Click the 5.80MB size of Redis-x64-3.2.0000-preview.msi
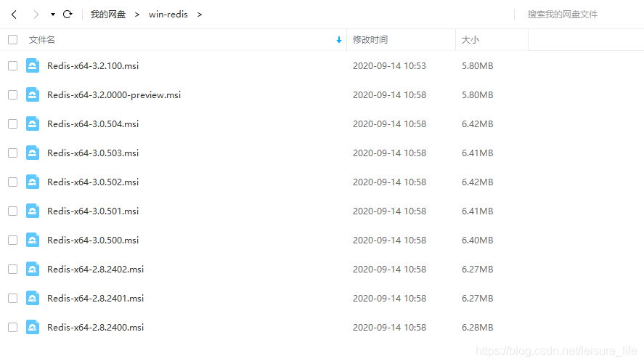The height and width of the screenshot is (364, 644). point(477,95)
